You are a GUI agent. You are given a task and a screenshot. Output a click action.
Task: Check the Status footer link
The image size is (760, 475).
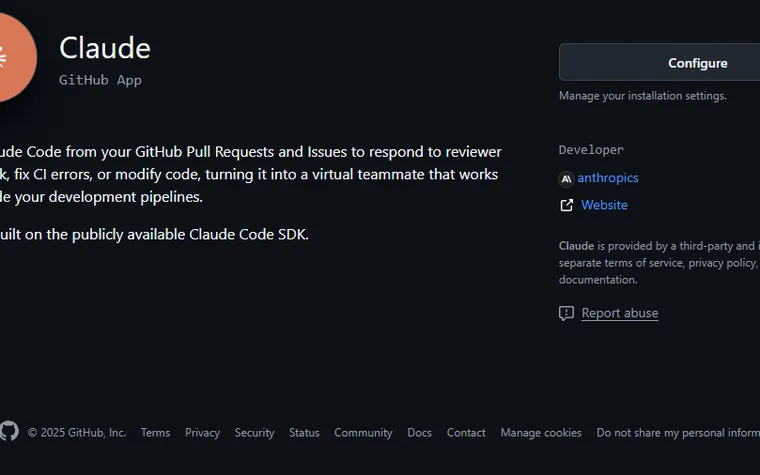coord(304,432)
